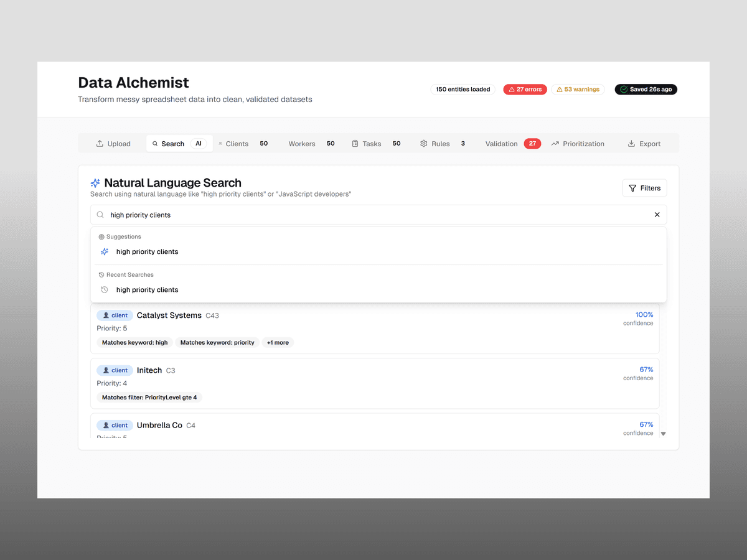Image resolution: width=747 pixels, height=560 pixels.
Task: Click the target icon beside the Suggestions header
Action: point(101,237)
